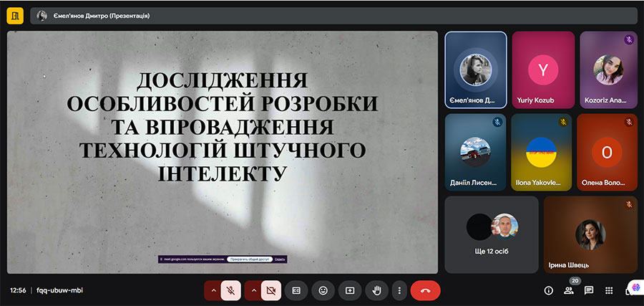The width and height of the screenshot is (644, 306).
Task: Click the stop sharing pill in shared slide
Action: click(250, 259)
